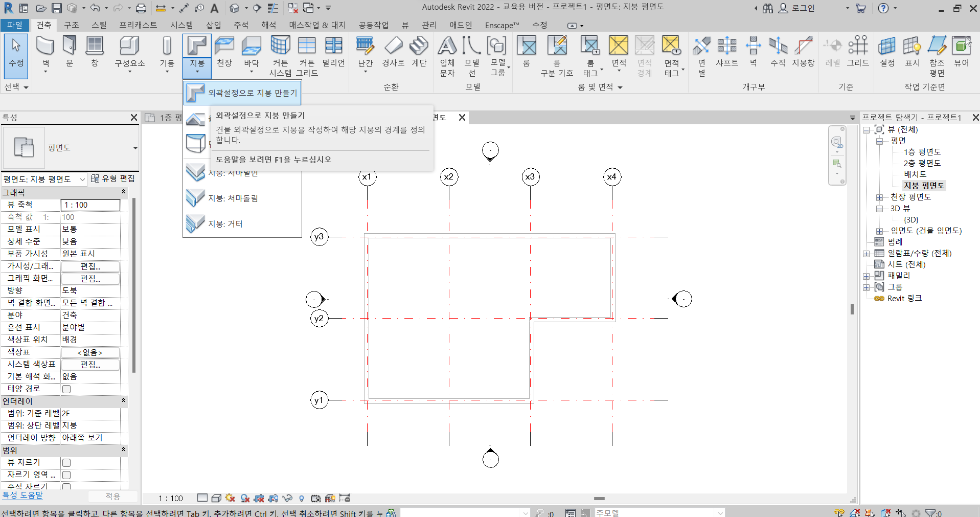
Task: Open Revit 링크 in project browser
Action: coord(904,299)
